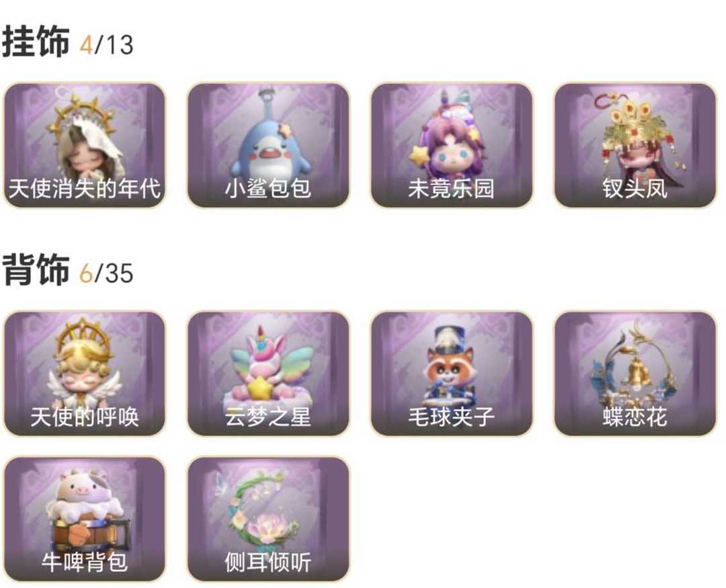Screen dimensions: 726x588
Task: Choose the 侧耳倾听 lotus accessory
Action: click(268, 519)
